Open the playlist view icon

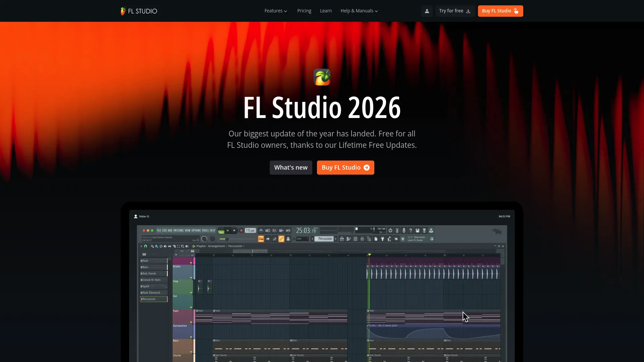pos(342,239)
